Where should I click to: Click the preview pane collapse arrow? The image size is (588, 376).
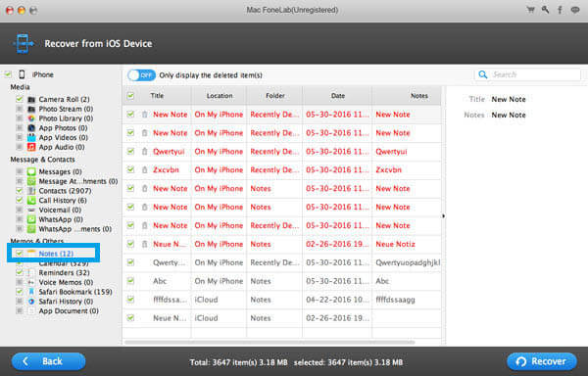tap(444, 216)
